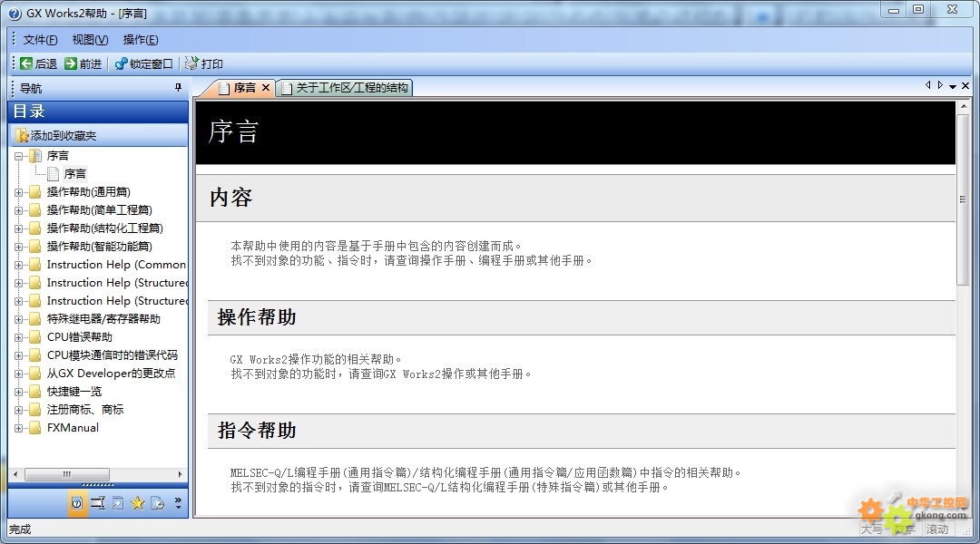Open the Favorites star icon in the navigation bar
This screenshot has height=544, width=980.
138,503
